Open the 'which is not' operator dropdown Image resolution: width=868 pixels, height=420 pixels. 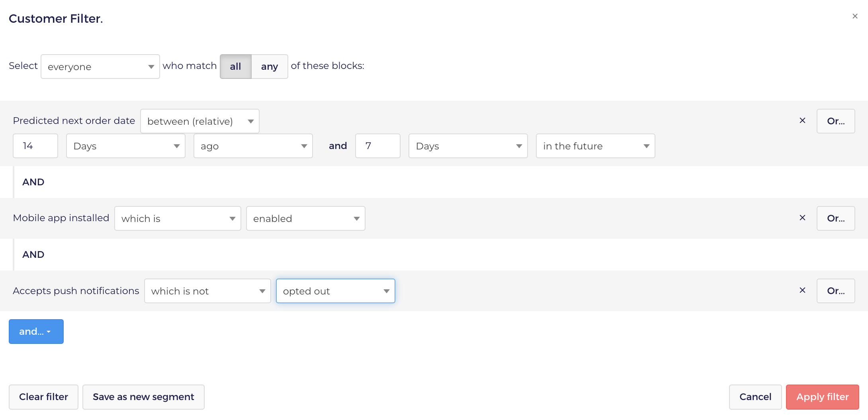207,291
